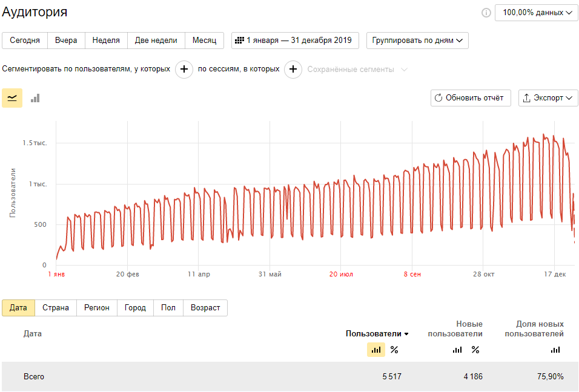Screen dimensions: 579x392
Task: Switch to line chart view
Action: [x=12, y=98]
